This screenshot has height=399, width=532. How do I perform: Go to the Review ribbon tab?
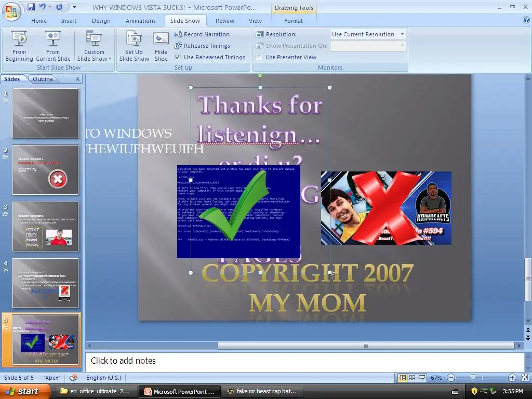click(x=224, y=21)
